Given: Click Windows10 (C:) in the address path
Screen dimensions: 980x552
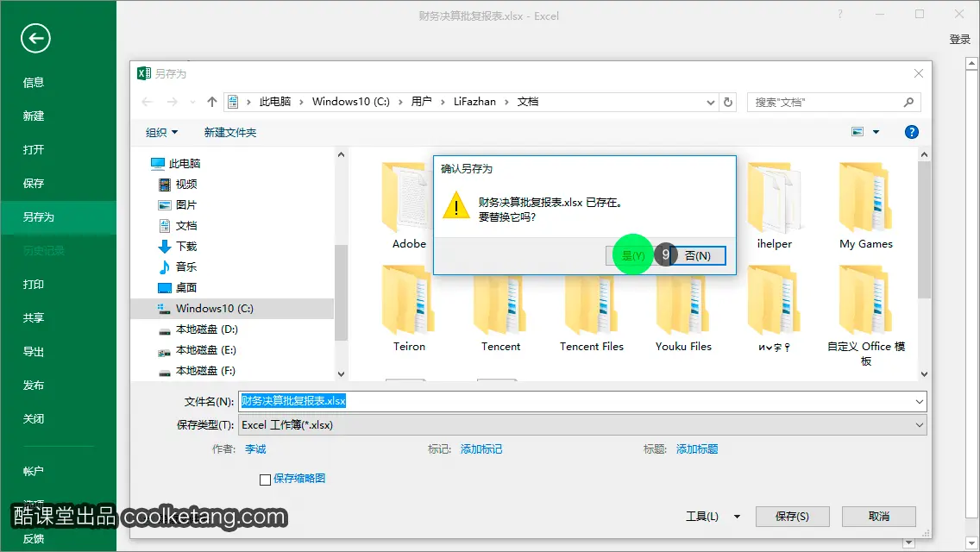Looking at the screenshot, I should (x=350, y=102).
